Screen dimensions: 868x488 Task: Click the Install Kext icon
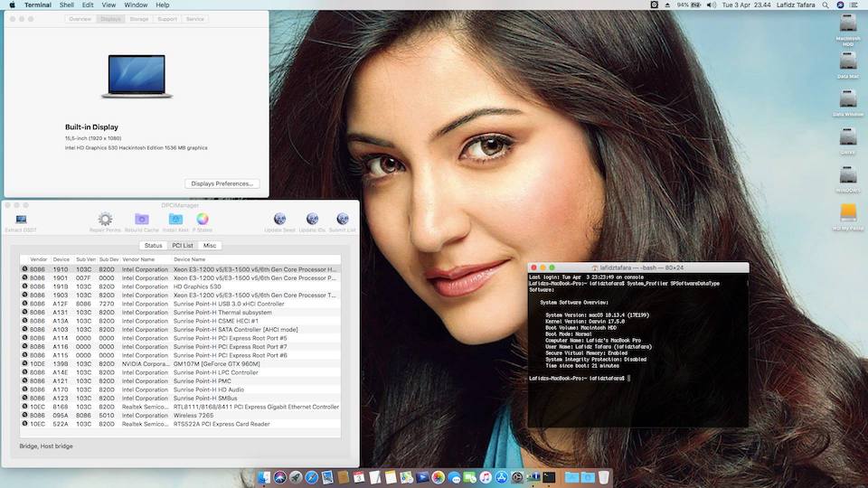tap(175, 219)
